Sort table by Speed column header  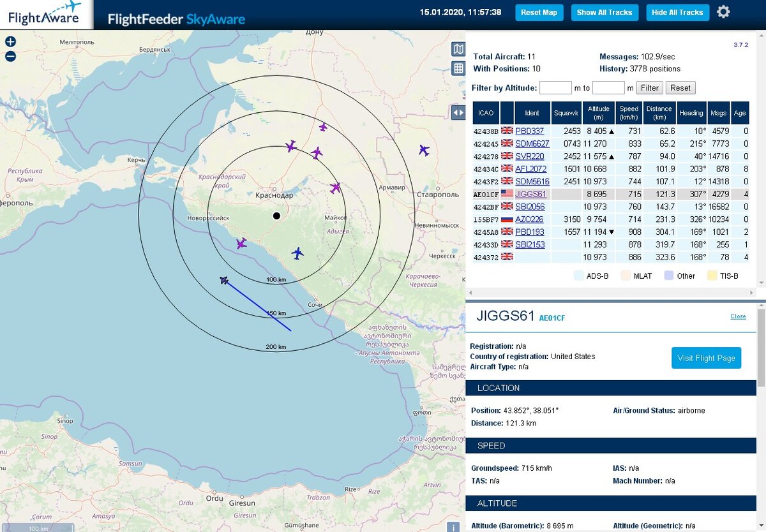pos(629,113)
